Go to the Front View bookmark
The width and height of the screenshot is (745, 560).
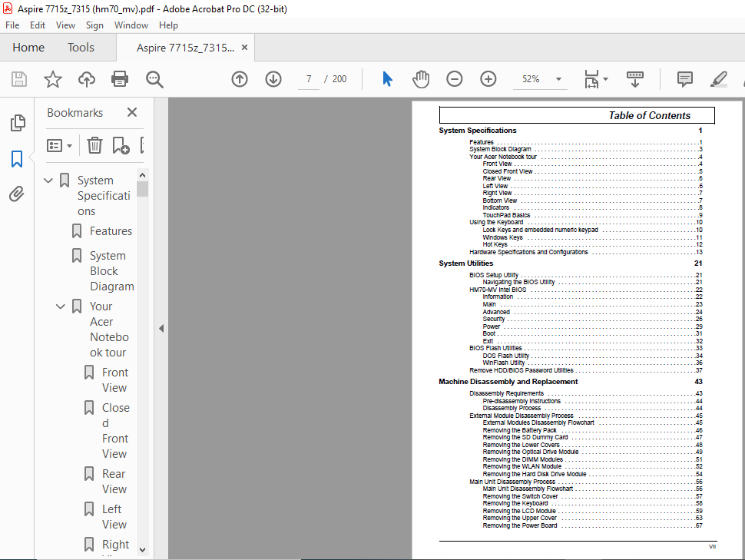coord(115,379)
